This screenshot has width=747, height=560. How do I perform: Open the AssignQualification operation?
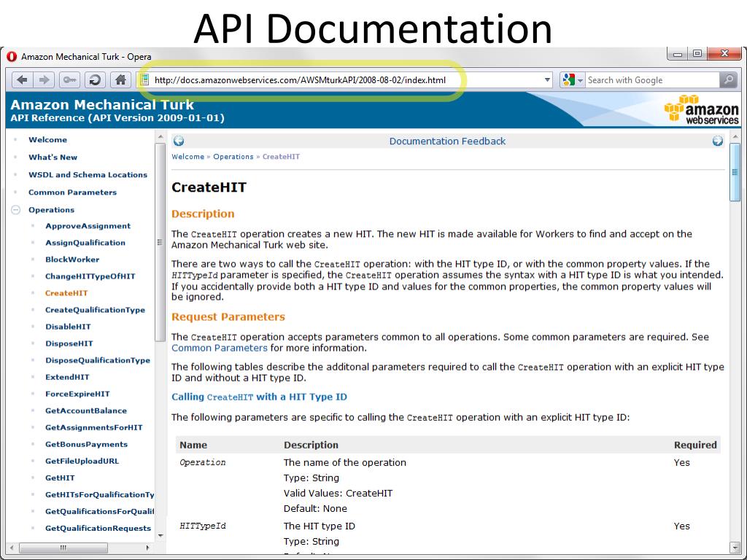(85, 243)
